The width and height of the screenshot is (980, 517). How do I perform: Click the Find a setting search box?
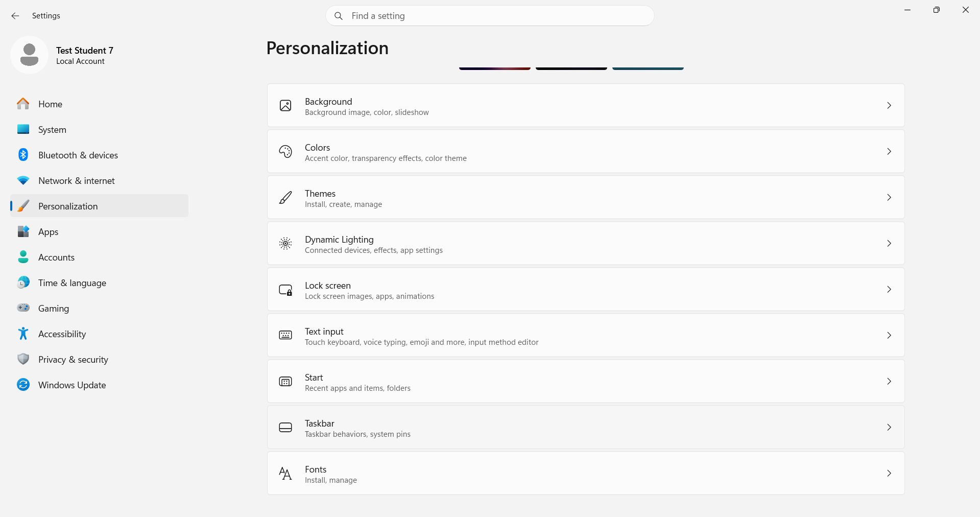490,16
